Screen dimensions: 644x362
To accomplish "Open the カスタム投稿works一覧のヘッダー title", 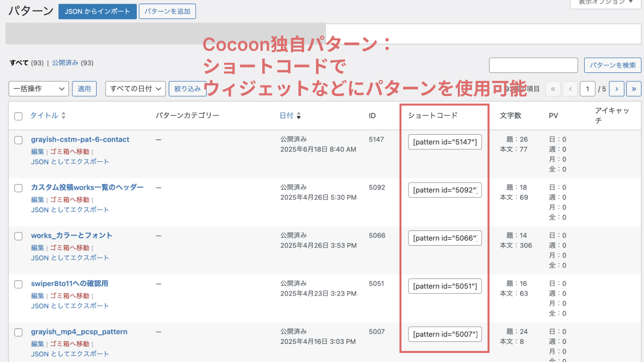I will pos(87,188).
